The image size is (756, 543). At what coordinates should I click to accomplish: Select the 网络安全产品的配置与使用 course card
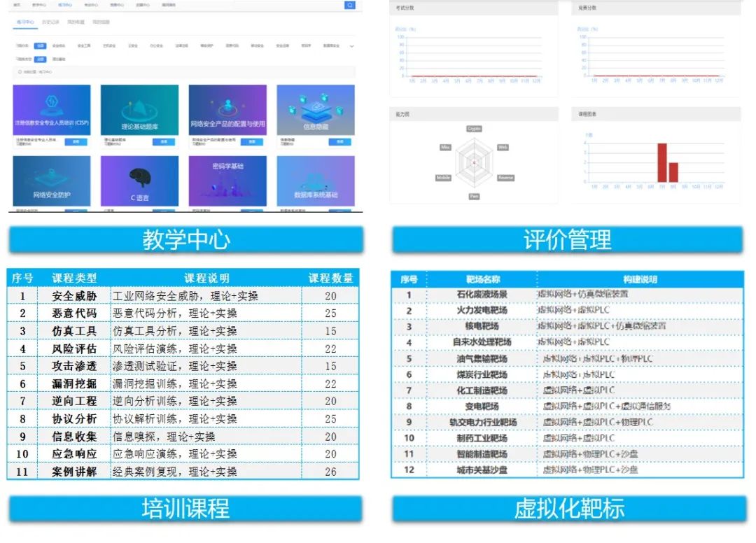tap(227, 110)
